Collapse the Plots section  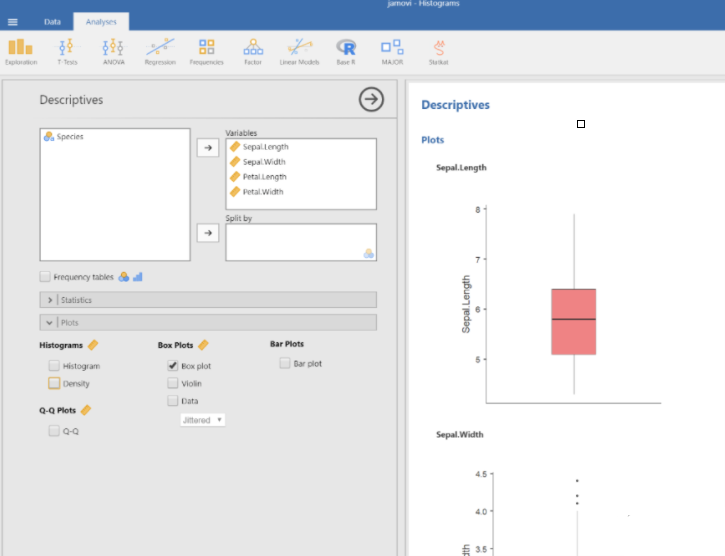[x=50, y=322]
